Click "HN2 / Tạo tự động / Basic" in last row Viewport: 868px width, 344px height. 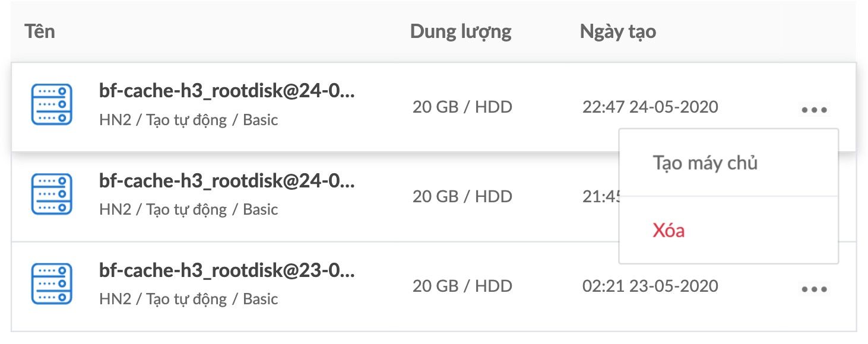coord(189,299)
